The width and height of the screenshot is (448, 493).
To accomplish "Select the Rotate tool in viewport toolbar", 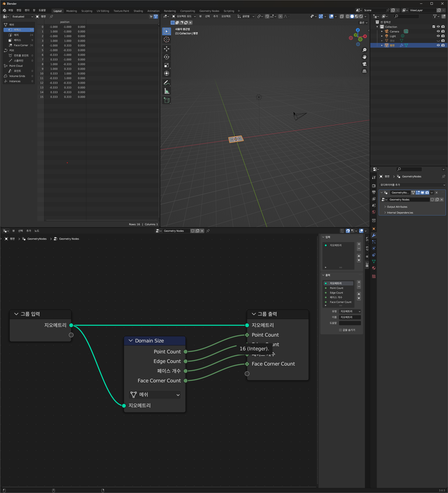I will pos(166,57).
